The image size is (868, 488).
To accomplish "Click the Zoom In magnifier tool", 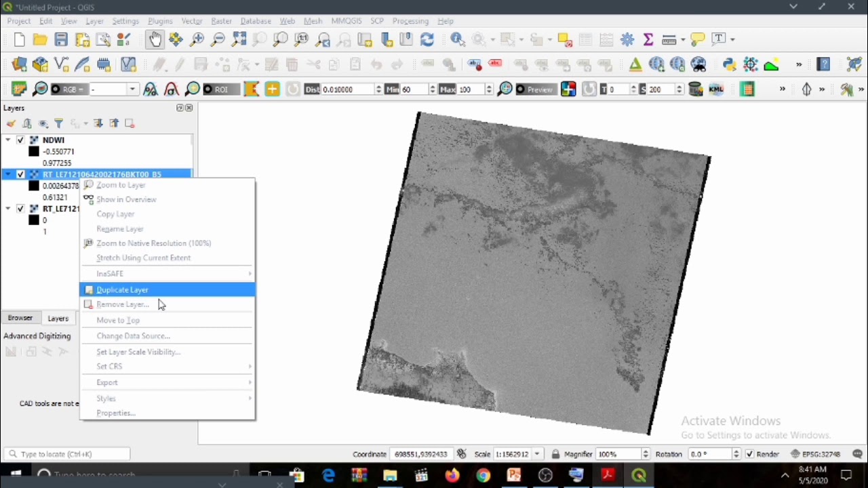I will (x=197, y=39).
